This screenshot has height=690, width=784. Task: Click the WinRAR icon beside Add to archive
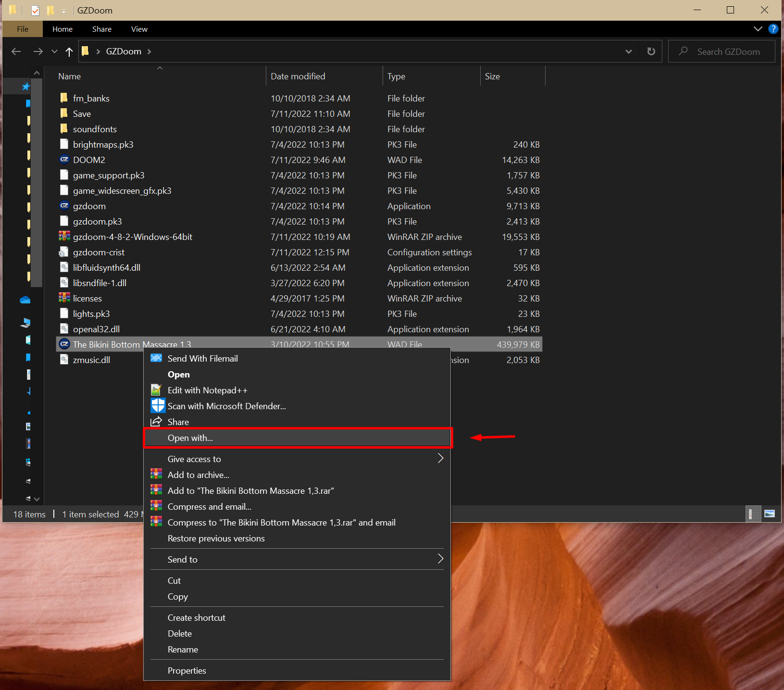point(156,475)
